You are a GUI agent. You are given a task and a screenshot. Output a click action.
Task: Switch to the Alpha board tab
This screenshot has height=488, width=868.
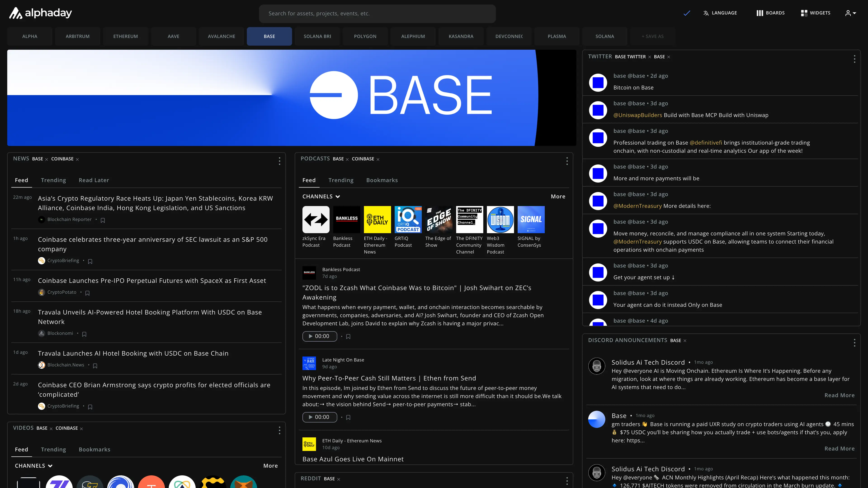[x=30, y=36]
